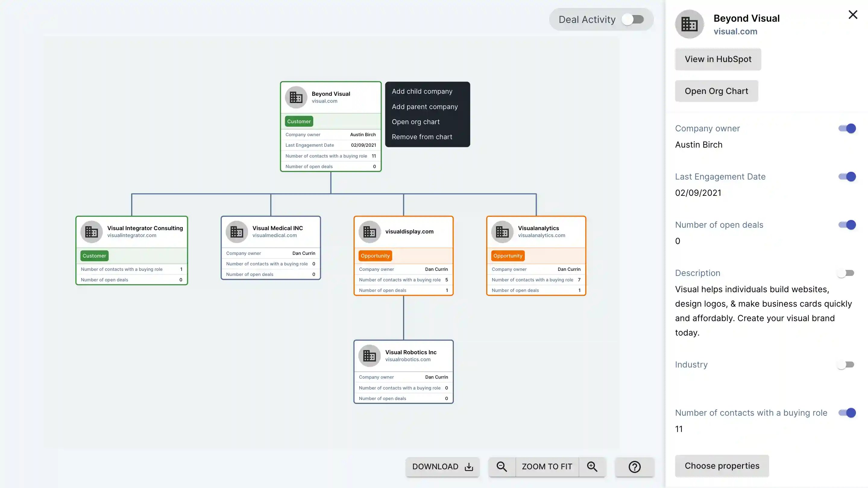Disable the Last Engagement Date toggle
Screen dimensions: 868x488
(x=847, y=177)
